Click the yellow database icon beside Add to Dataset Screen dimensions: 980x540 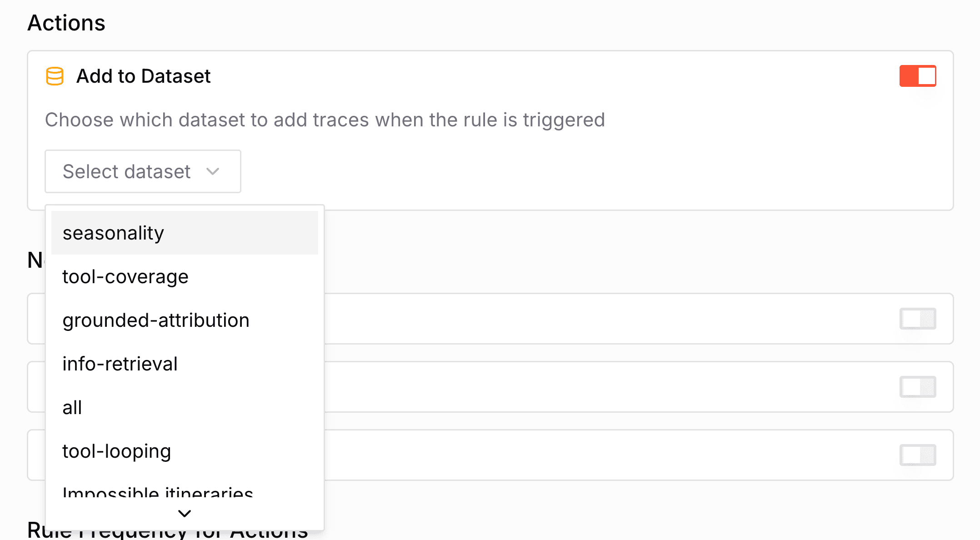pyautogui.click(x=54, y=76)
